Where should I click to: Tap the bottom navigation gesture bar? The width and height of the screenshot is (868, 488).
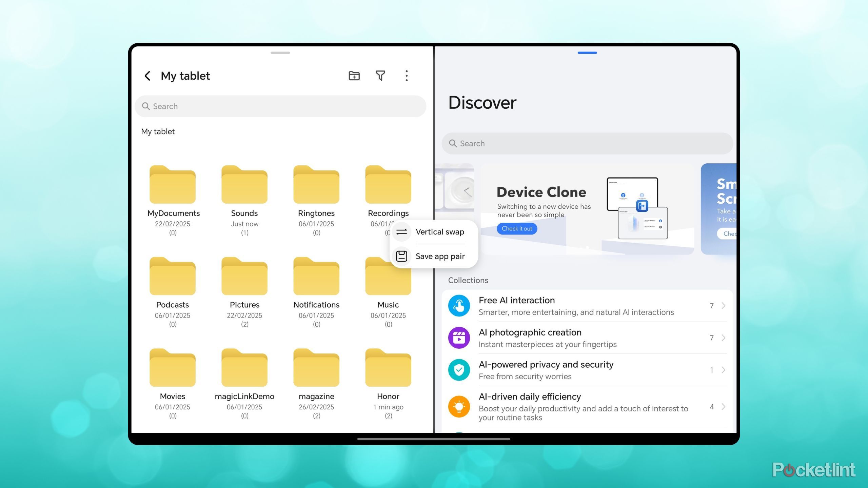434,439
